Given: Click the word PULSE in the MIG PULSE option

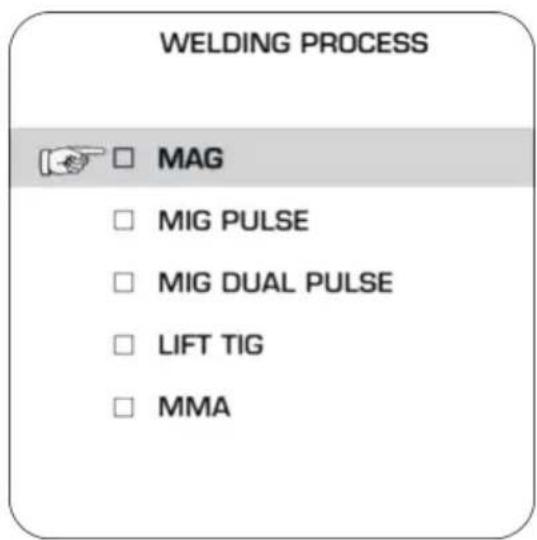Looking at the screenshot, I should [265, 220].
